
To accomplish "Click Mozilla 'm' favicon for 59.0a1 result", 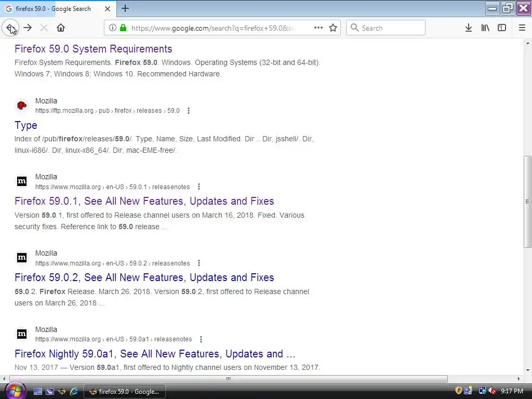I will [x=22, y=334].
